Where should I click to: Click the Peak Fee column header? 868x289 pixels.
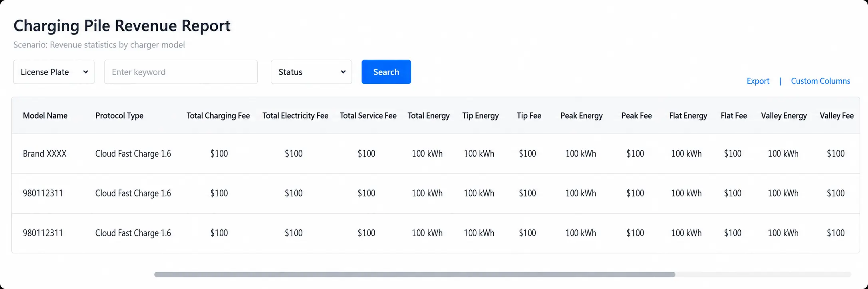point(636,116)
